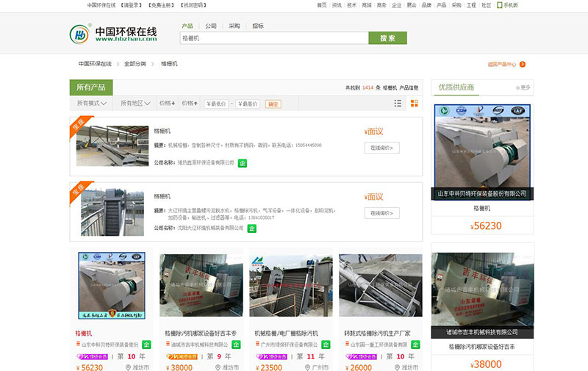Click member badge on ¥23500 card
Image resolution: width=588 pixels, height=371 pixels.
271,357
